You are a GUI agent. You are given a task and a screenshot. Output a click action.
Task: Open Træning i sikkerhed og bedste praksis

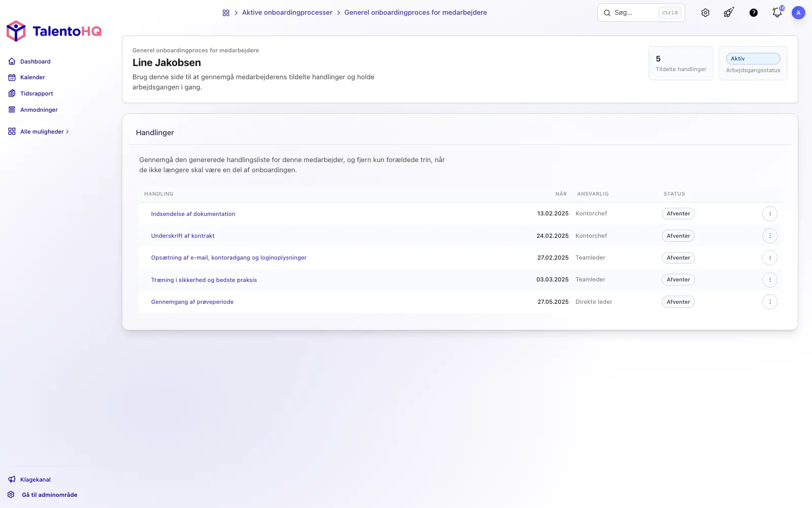coord(204,280)
